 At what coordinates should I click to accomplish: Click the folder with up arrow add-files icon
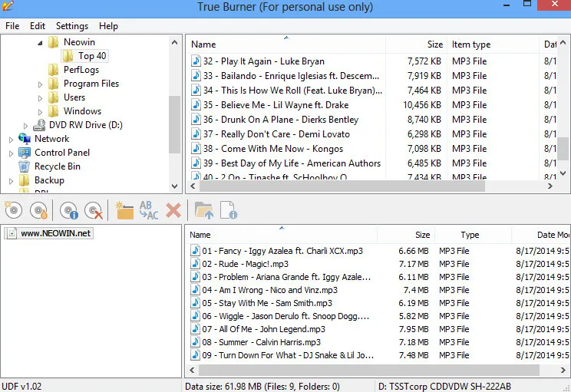[x=204, y=210]
